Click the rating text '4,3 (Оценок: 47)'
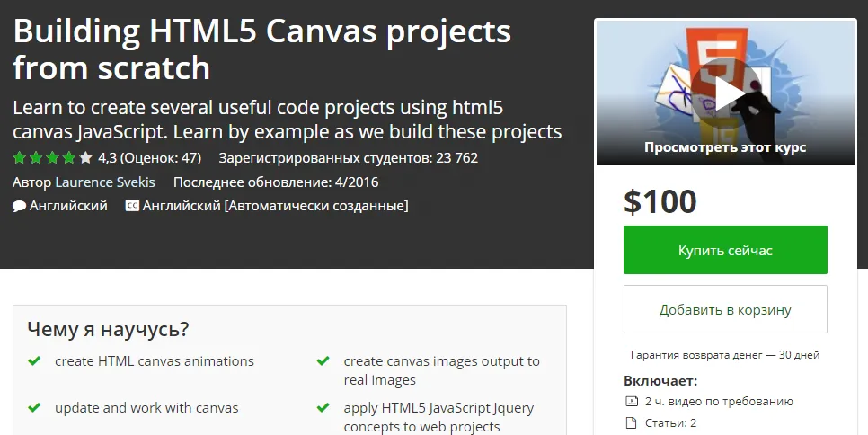Viewport: 868px width, 435px height. click(149, 158)
